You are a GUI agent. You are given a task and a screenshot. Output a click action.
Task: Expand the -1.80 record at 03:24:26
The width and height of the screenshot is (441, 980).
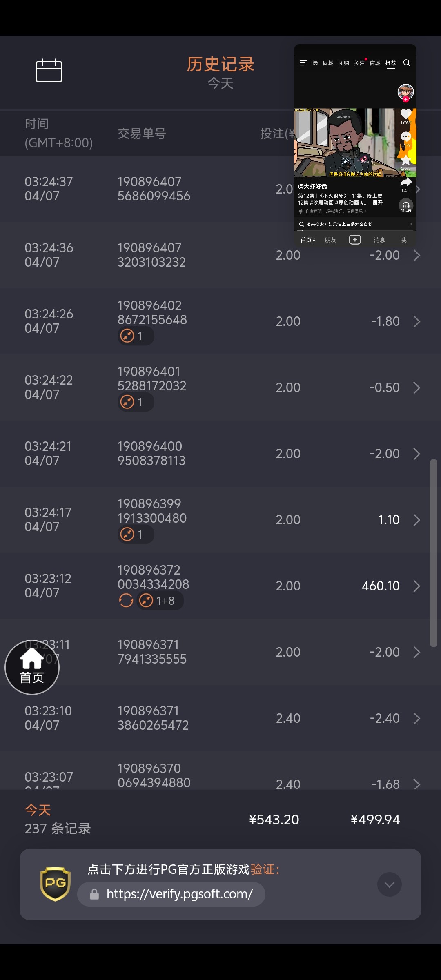(416, 321)
